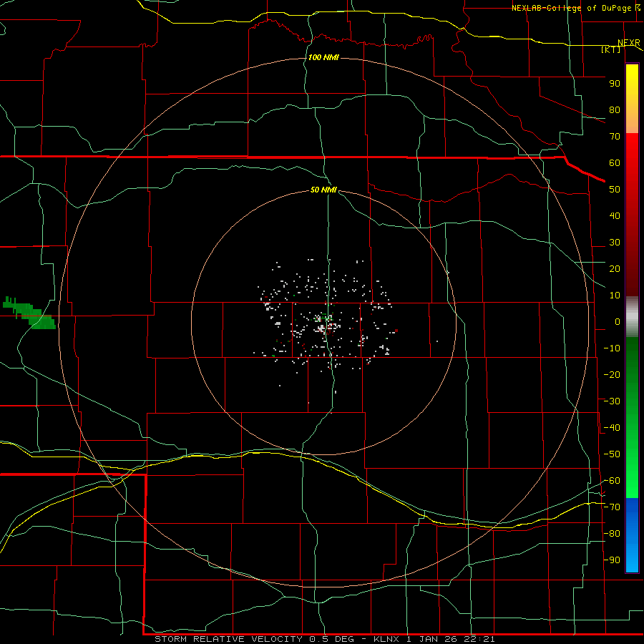Select the -90 knots scale label
The width and height of the screenshot is (644, 644).
pos(612,560)
